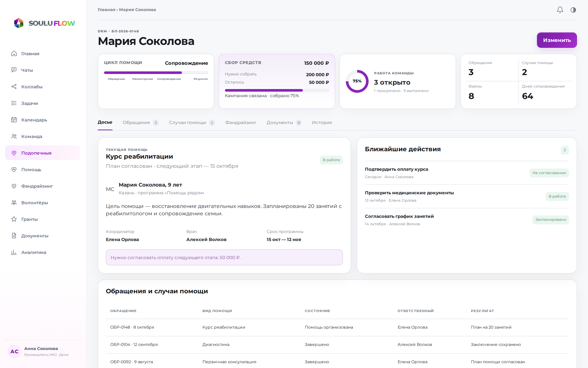The width and height of the screenshot is (588, 368).
Task: Open row ОБР-0104 · 12 сентября
Action: click(x=337, y=345)
